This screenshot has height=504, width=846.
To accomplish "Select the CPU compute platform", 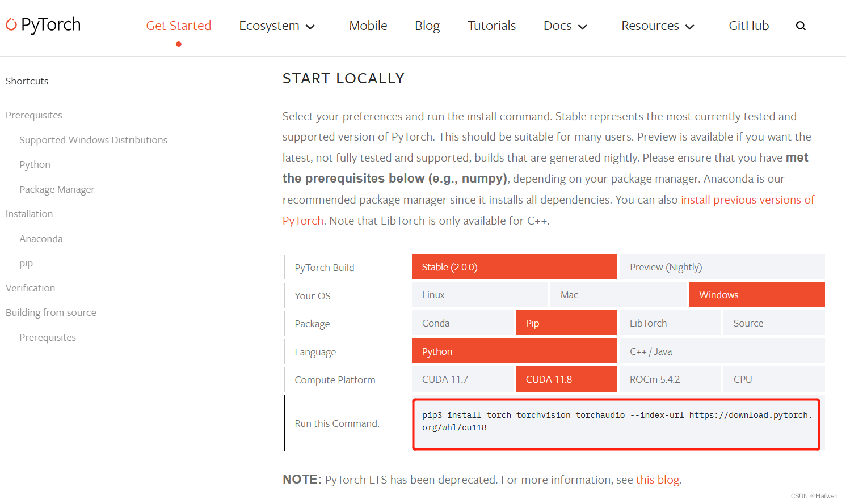I will 774,379.
